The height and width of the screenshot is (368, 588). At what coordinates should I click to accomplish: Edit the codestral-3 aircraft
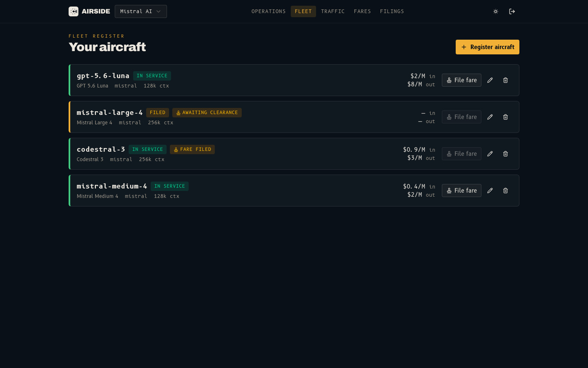point(490,154)
